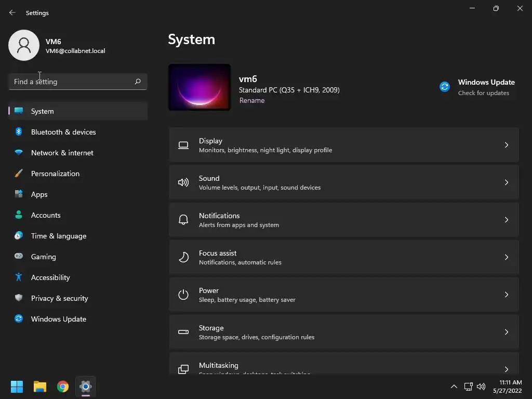Image resolution: width=532 pixels, height=399 pixels.
Task: Click the Gaming controller icon
Action: click(19, 256)
